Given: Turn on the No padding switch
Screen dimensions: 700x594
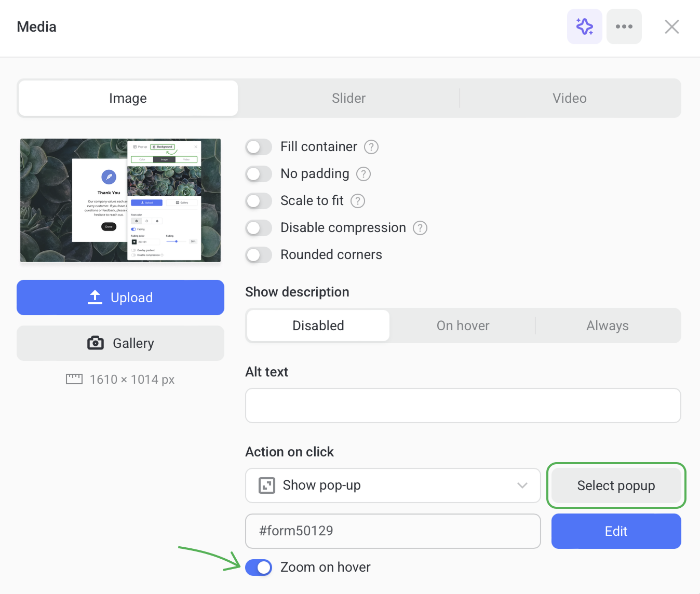Looking at the screenshot, I should 259,174.
